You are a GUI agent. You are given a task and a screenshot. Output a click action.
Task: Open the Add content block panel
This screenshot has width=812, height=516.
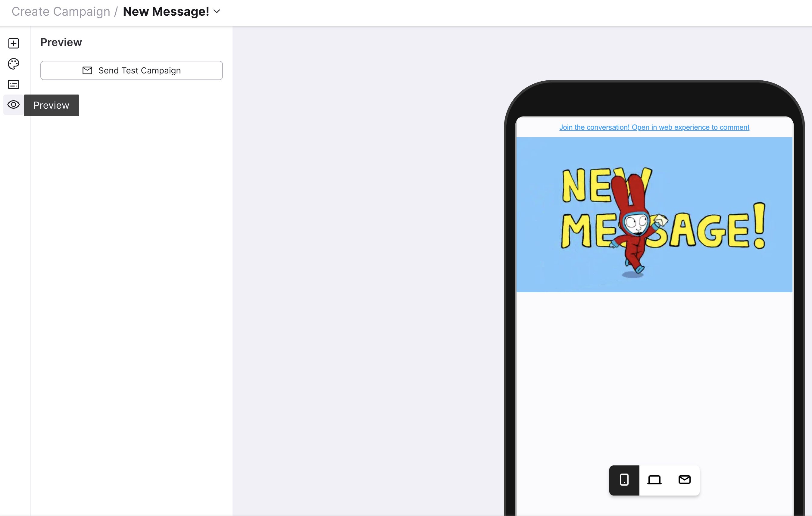14,43
